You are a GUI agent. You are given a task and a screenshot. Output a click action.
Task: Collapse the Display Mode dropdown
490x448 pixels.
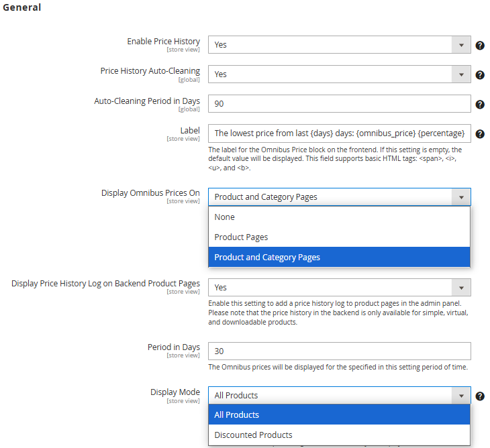340,395
